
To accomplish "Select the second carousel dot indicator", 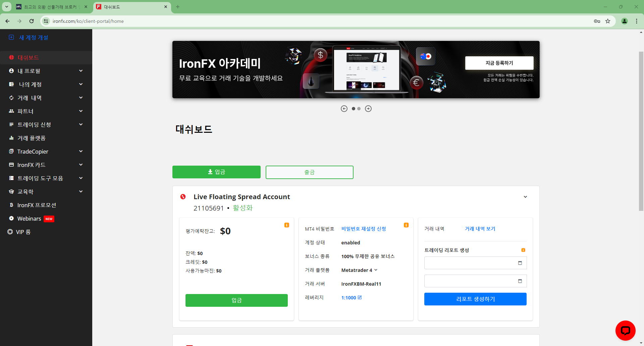I will coord(359,108).
